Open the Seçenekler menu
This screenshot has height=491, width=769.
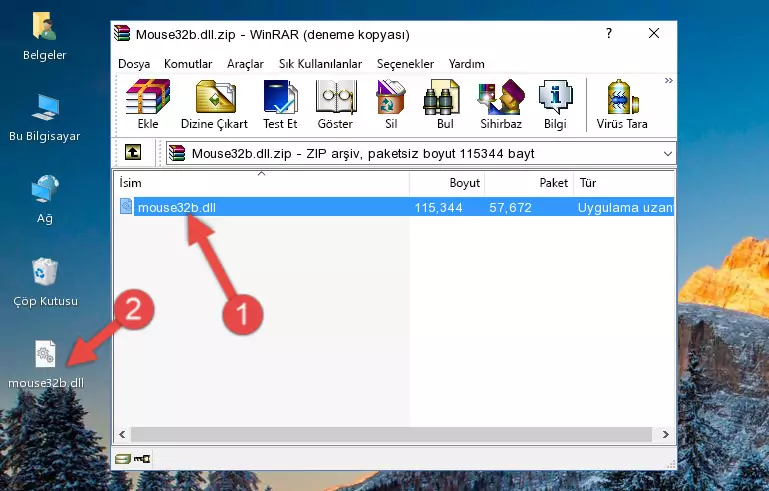(405, 64)
